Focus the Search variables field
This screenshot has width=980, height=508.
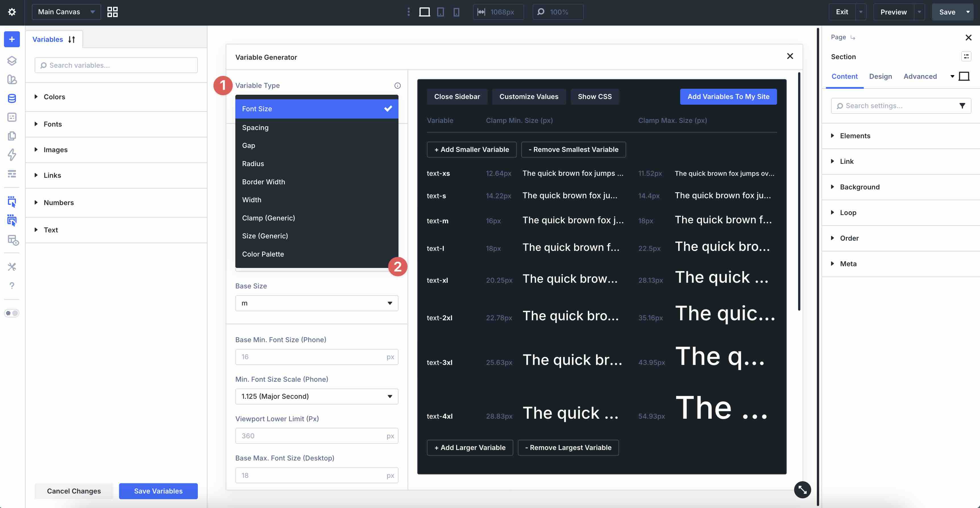pyautogui.click(x=116, y=65)
